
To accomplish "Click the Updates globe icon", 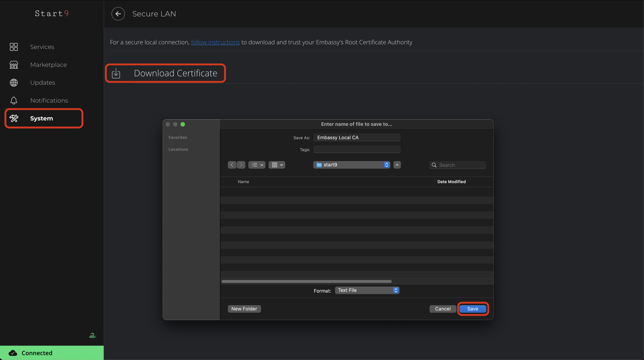I will point(14,83).
